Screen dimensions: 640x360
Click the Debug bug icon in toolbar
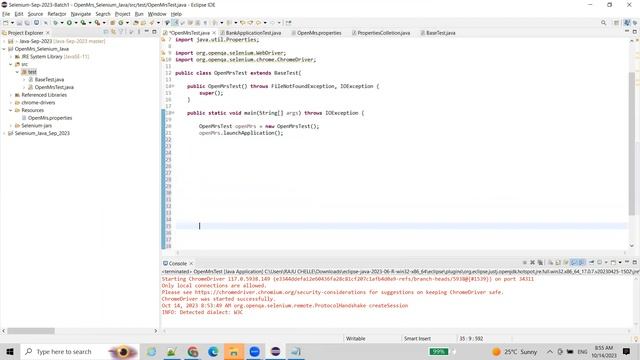[x=55, y=23]
